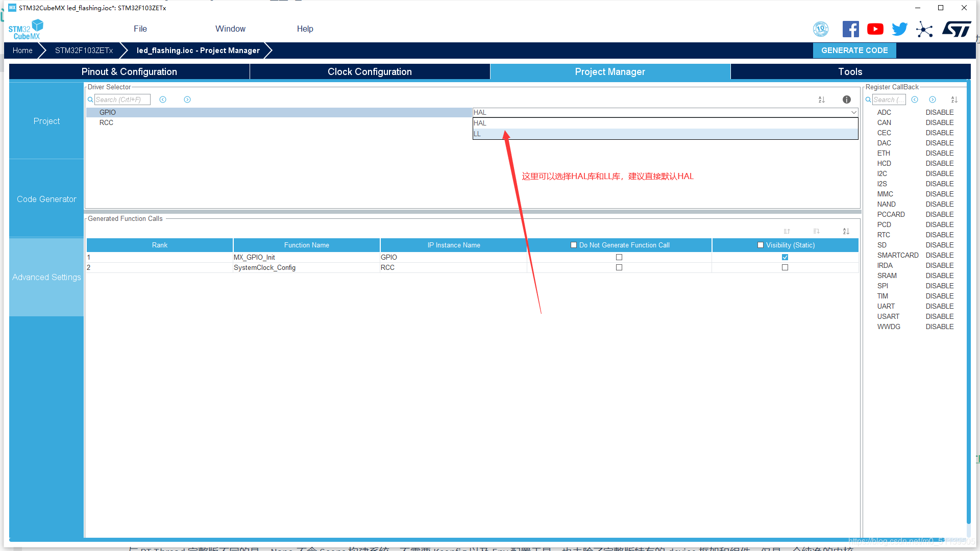Image resolution: width=980 pixels, height=551 pixels.
Task: Select the WWDG callback row label
Action: [x=889, y=327]
